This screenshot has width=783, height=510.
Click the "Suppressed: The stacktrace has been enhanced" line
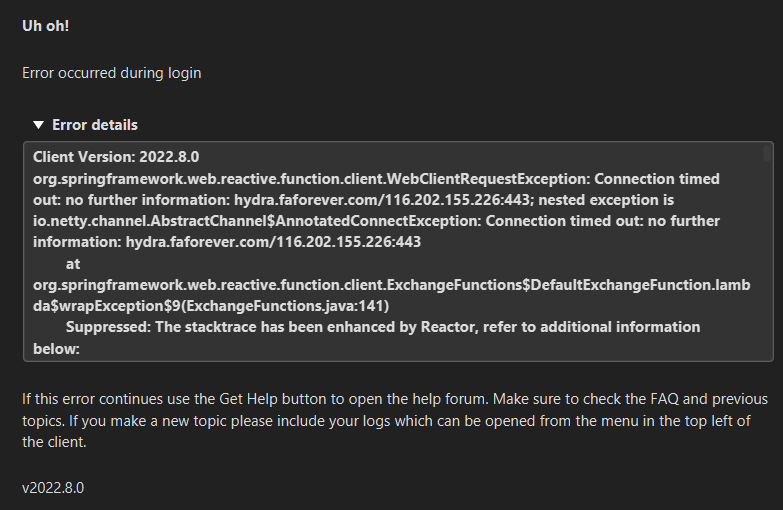point(383,327)
